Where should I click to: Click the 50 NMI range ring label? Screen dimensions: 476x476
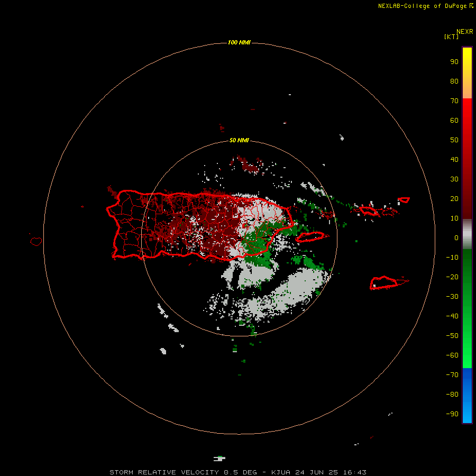[x=239, y=140]
